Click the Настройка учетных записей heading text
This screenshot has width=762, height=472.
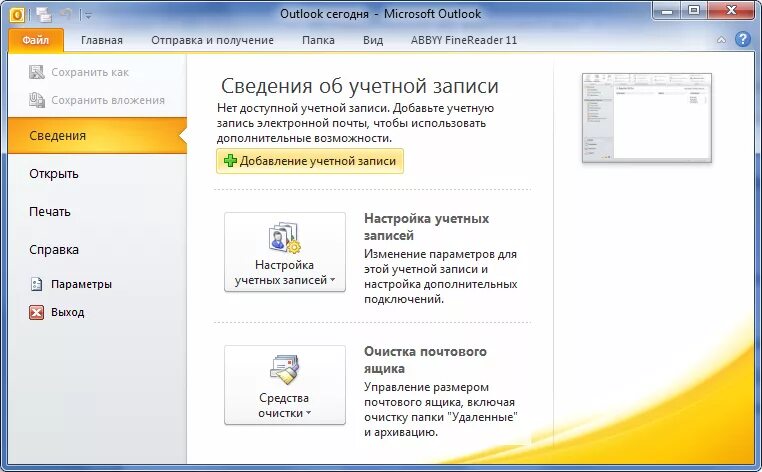click(426, 227)
